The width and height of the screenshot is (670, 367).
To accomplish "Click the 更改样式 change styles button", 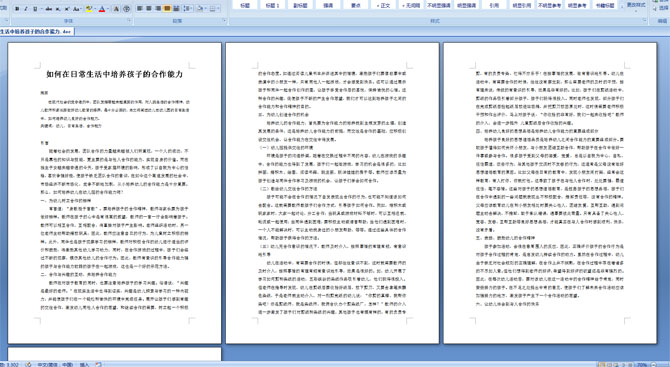I will tap(635, 5).
